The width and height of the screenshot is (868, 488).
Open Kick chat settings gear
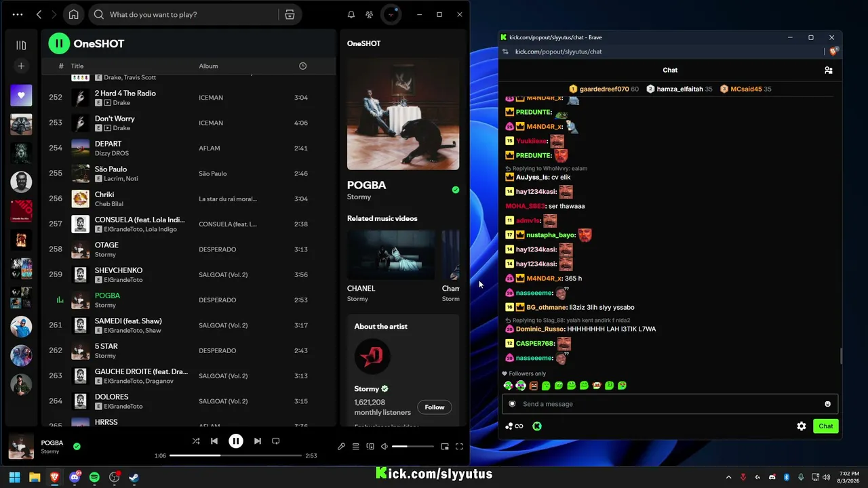coord(802,426)
